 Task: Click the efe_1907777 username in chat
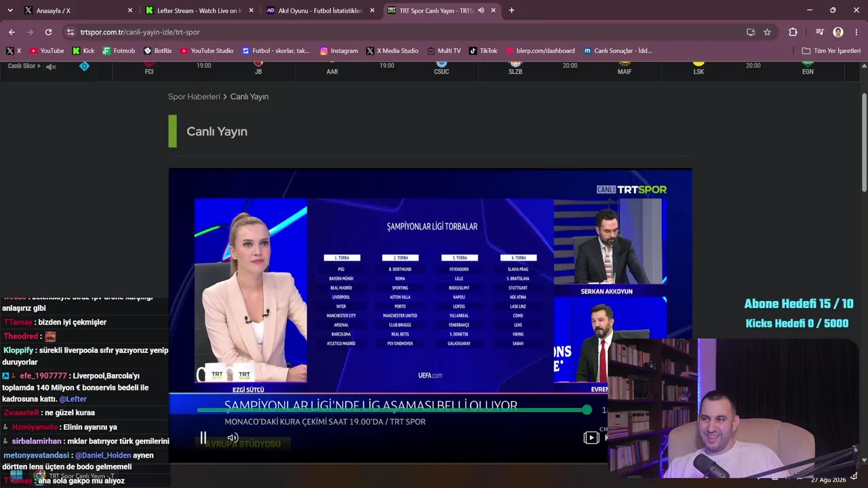click(x=43, y=375)
